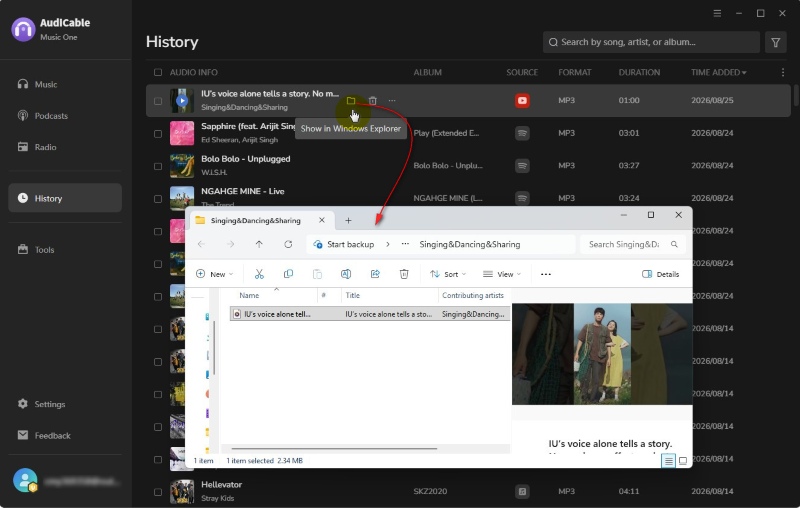This screenshot has height=508, width=800.
Task: Check the Sapphire song checkbox
Action: (x=158, y=134)
